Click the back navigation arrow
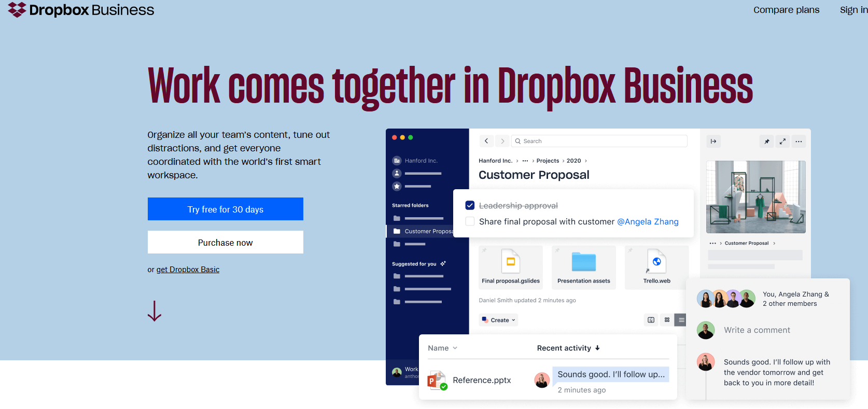The width and height of the screenshot is (868, 409). pyautogui.click(x=486, y=141)
